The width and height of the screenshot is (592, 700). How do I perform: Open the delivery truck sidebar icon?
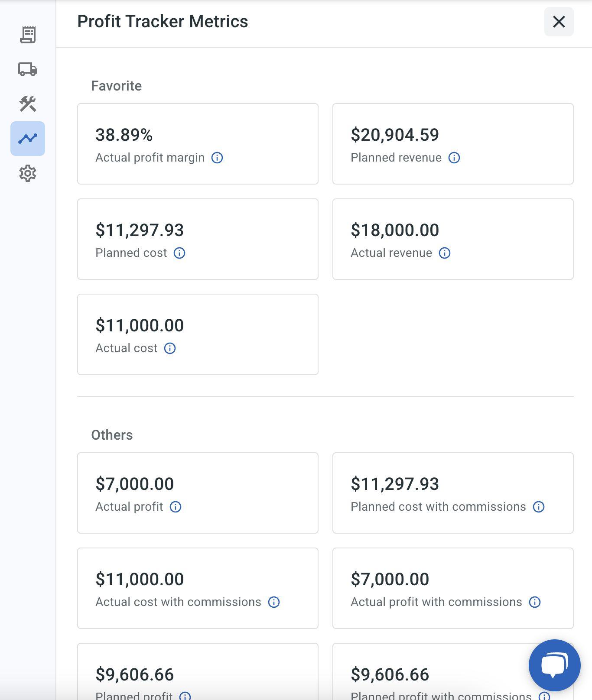28,69
